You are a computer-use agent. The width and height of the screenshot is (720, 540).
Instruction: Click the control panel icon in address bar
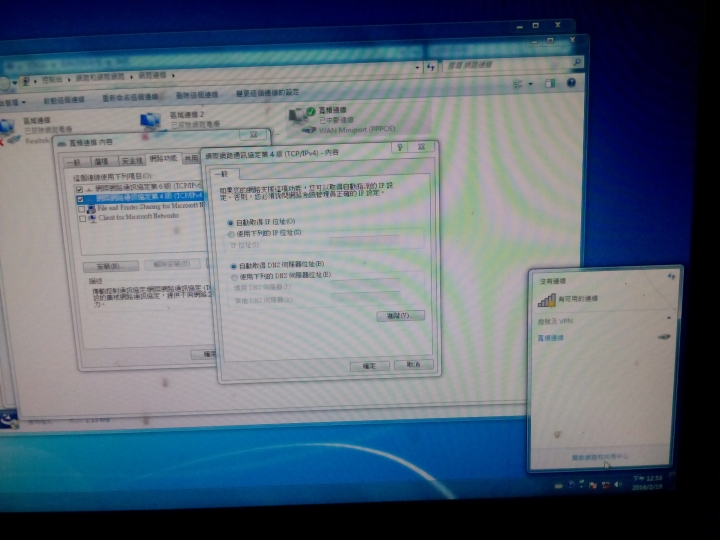[x=26, y=81]
